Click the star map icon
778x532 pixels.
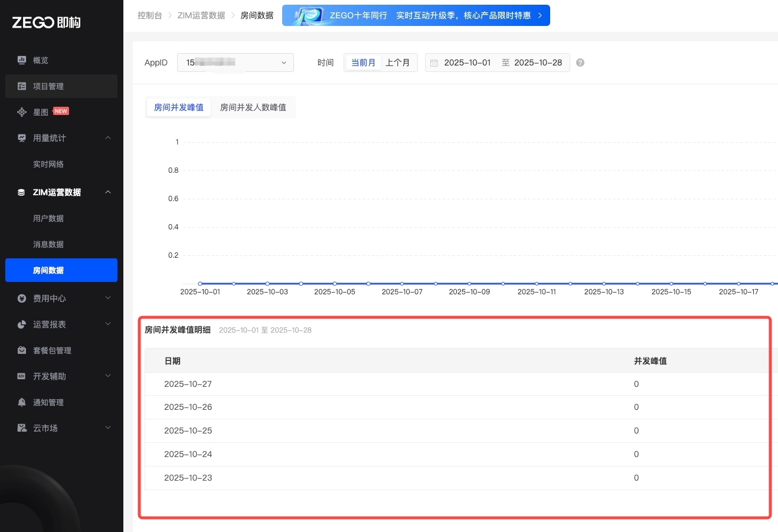(x=22, y=112)
